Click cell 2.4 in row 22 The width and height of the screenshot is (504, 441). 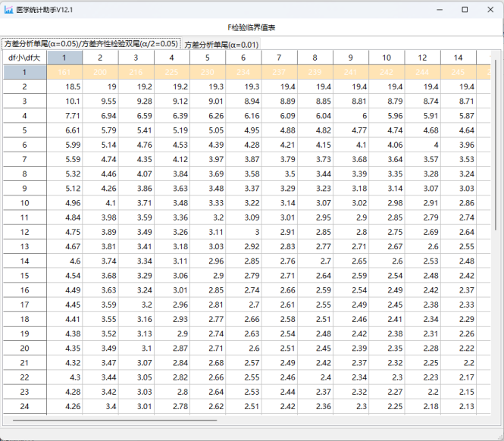point(315,377)
